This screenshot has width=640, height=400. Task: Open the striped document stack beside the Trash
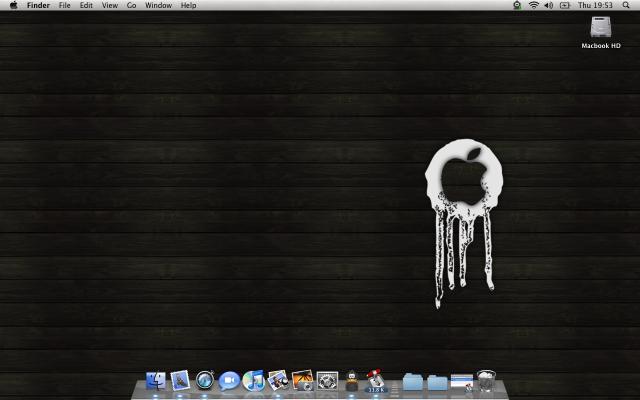click(462, 382)
